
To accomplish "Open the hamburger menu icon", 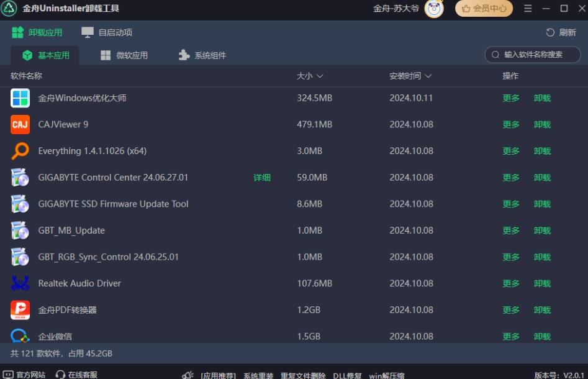I will coord(528,8).
